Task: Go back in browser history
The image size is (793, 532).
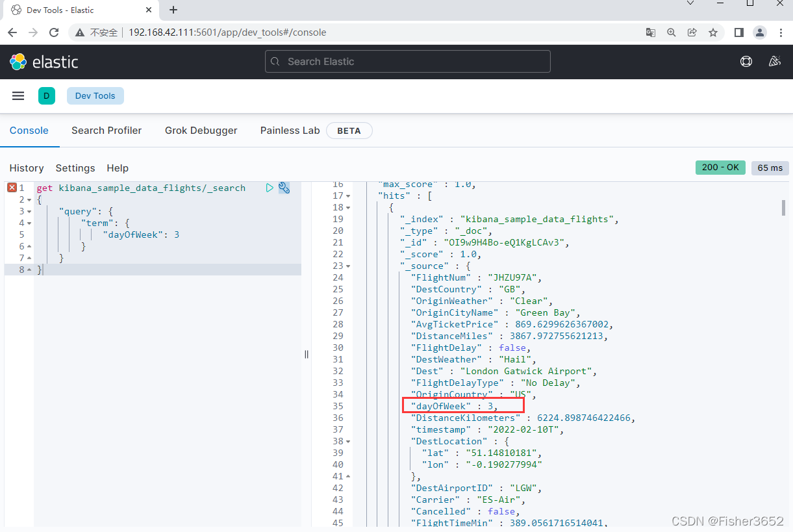Action: pyautogui.click(x=12, y=32)
